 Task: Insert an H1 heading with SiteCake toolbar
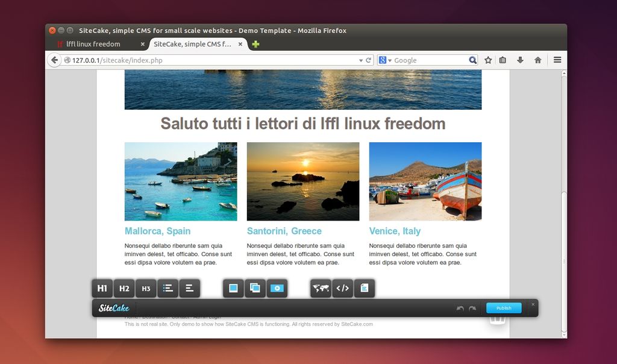coord(102,289)
